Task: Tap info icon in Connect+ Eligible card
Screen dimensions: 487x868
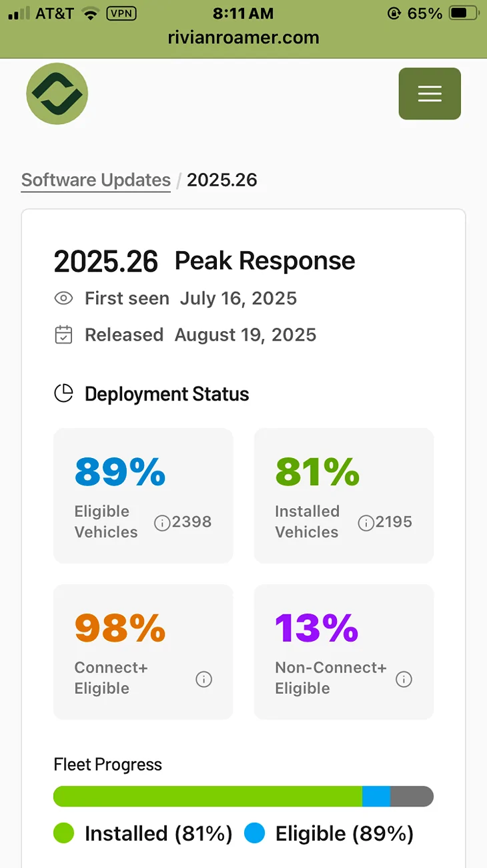Action: point(203,679)
